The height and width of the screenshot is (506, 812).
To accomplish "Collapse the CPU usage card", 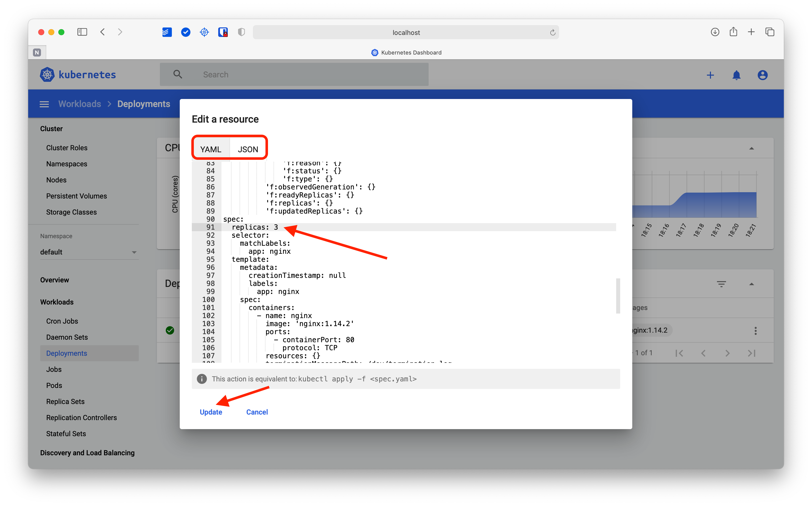I will pos(751,148).
